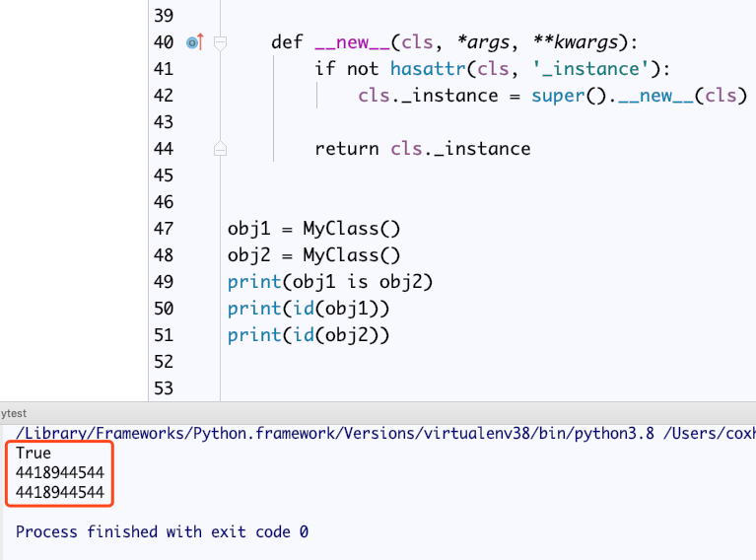The height and width of the screenshot is (560, 756).
Task: Collapse the __new__ method fold marker at line 40
Action: coord(220,42)
